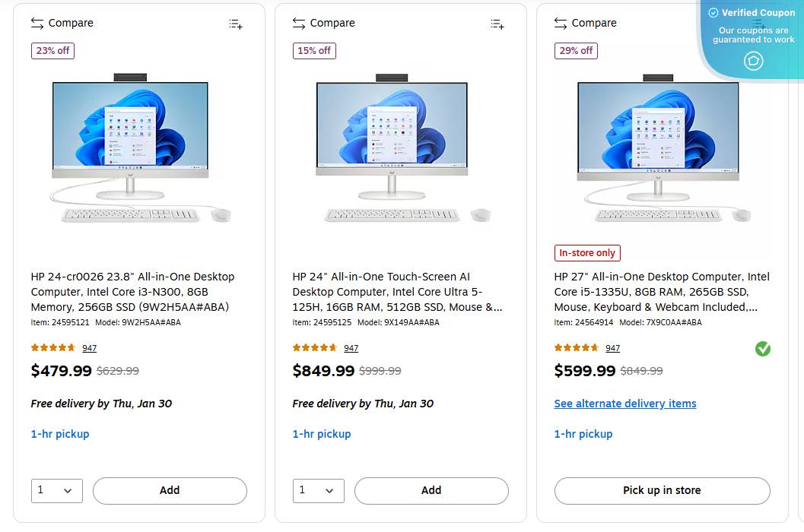Viewport: 804px width, 532px height.
Task: Add the HP 24-cr0026 desktop to cart
Action: pos(170,491)
